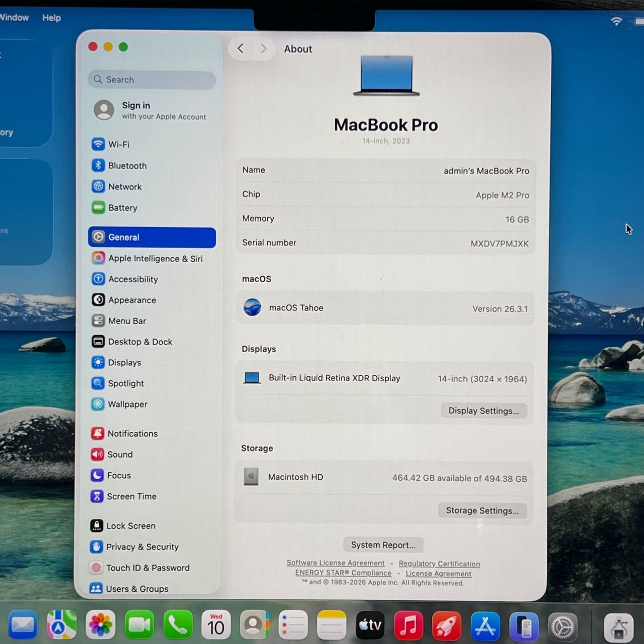644x644 pixels.
Task: Select the General sidebar item
Action: click(152, 238)
